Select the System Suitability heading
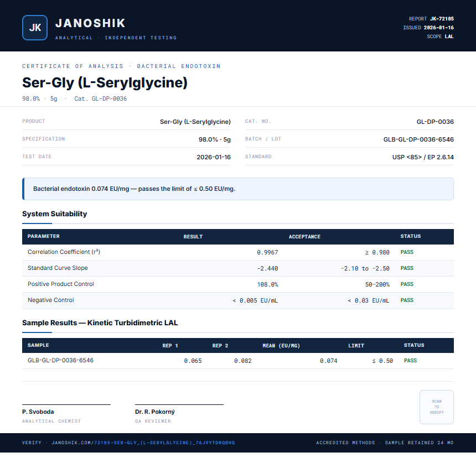The image size is (476, 468). 55,214
